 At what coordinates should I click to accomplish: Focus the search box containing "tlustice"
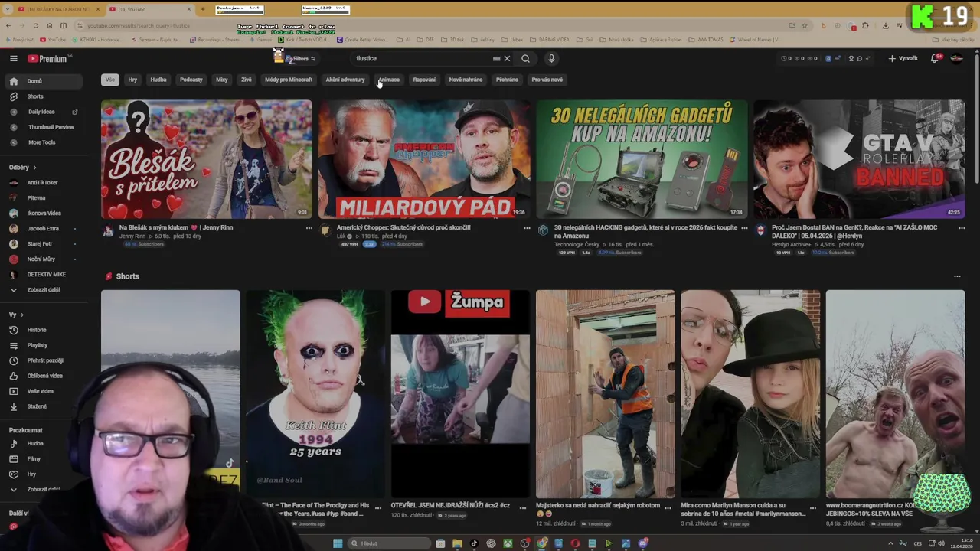click(421, 58)
